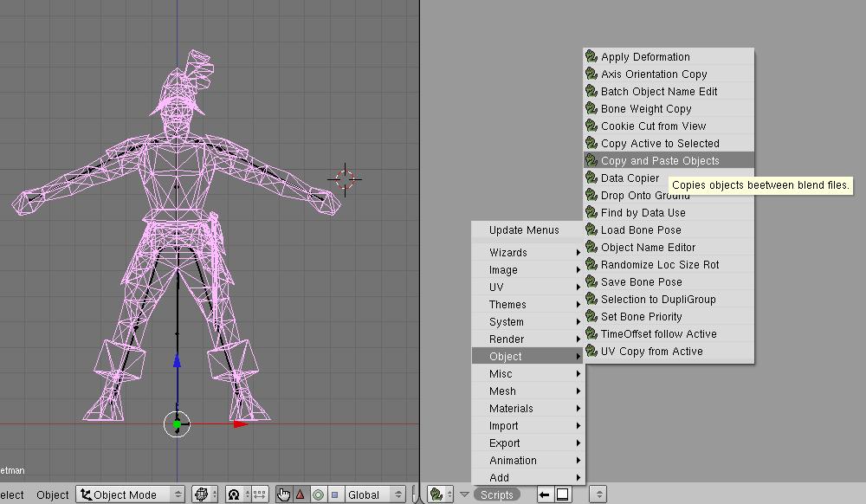Open the Render scripts submenu
The image size is (866, 504).
point(527,339)
